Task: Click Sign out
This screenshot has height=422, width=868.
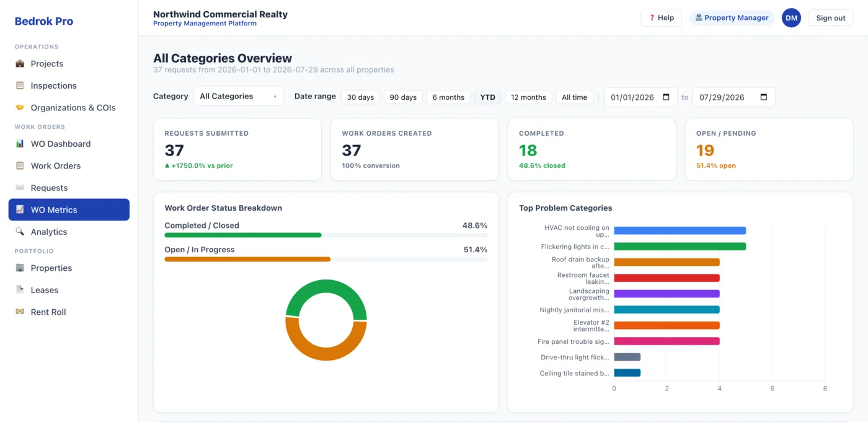Action: 831,18
